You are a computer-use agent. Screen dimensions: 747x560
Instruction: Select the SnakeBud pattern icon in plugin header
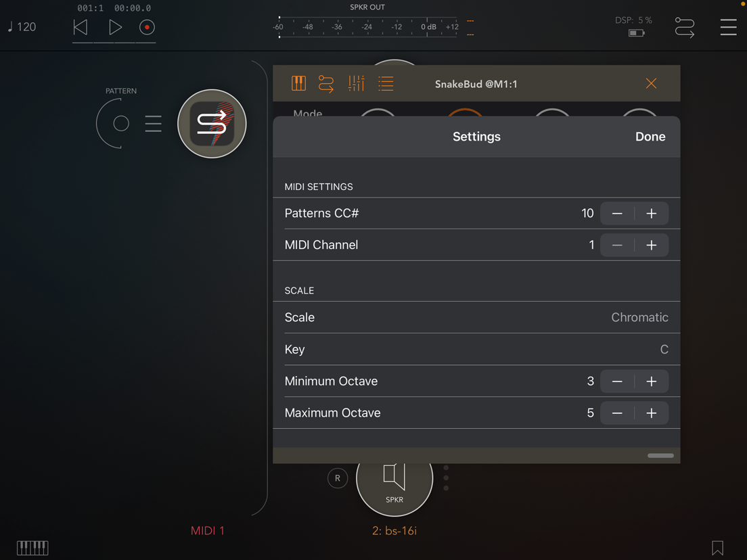click(x=327, y=83)
